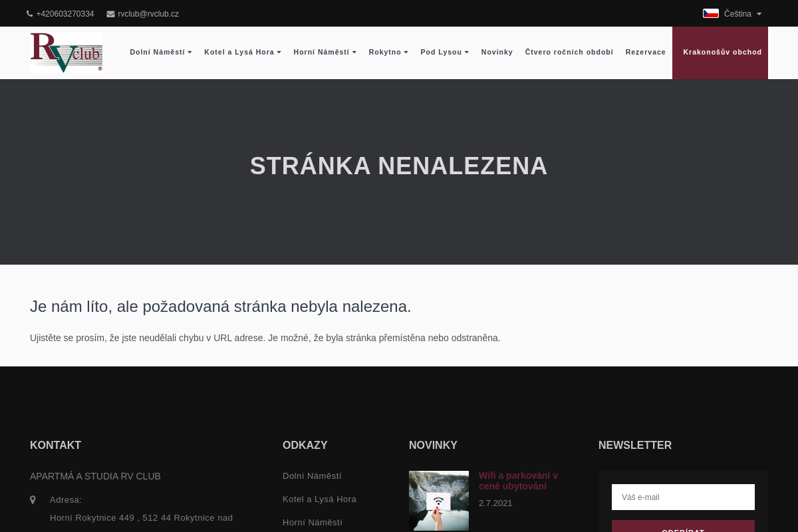This screenshot has width=798, height=532.
Task: Open Čtvero ročních období page
Action: 569,52
